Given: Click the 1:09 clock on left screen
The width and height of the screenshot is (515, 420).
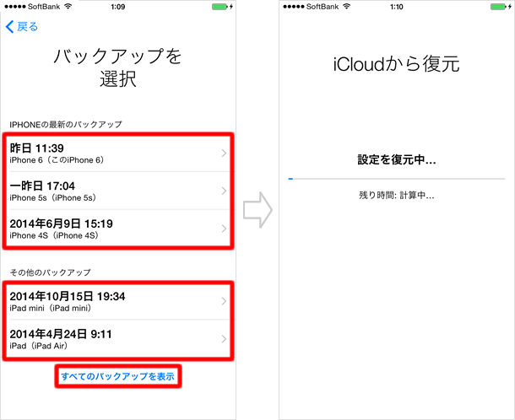Looking at the screenshot, I should pyautogui.click(x=118, y=7).
